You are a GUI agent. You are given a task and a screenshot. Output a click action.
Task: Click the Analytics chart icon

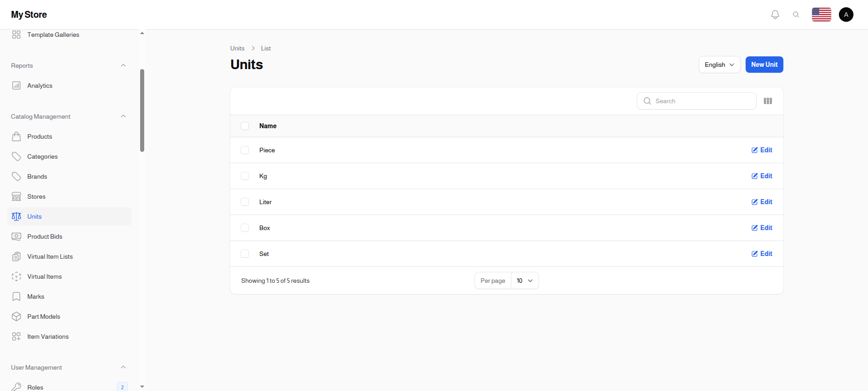16,85
